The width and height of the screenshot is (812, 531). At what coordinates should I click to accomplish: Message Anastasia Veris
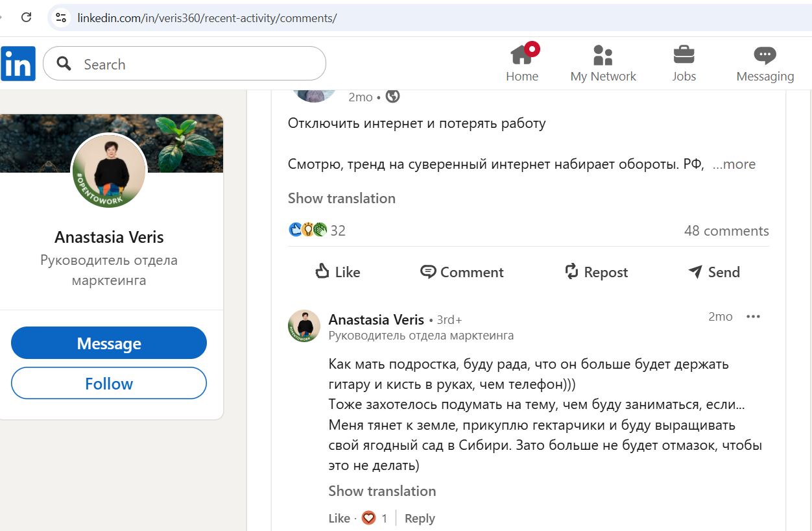[x=108, y=343]
